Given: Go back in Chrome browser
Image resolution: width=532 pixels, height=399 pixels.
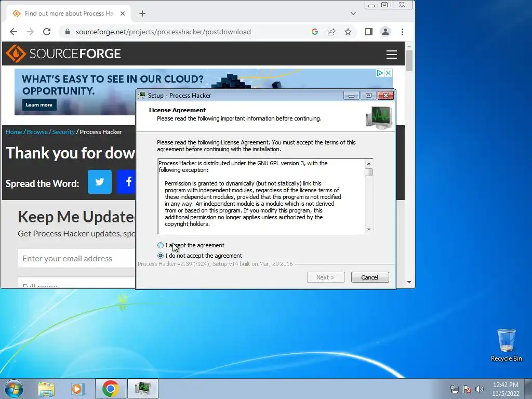Looking at the screenshot, I should [14, 32].
